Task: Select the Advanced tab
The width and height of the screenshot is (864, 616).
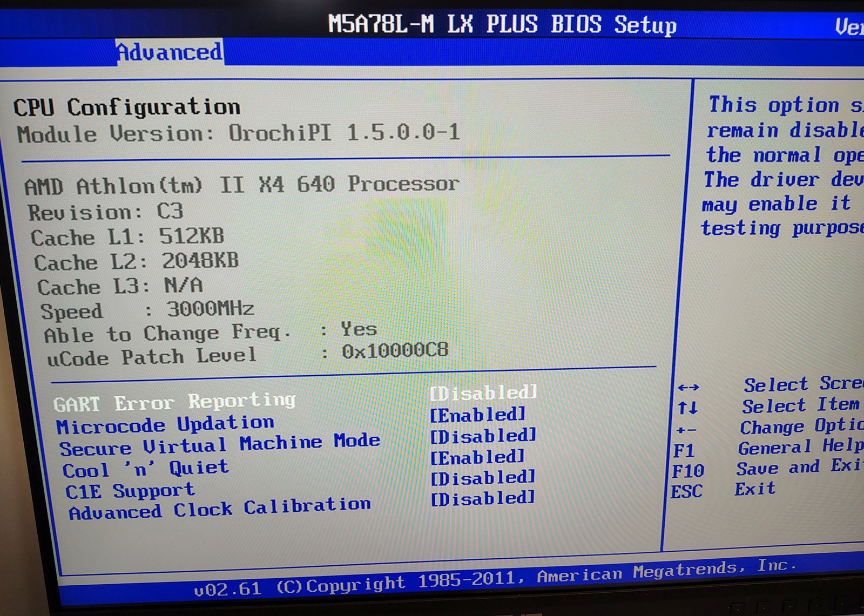Action: [x=169, y=51]
